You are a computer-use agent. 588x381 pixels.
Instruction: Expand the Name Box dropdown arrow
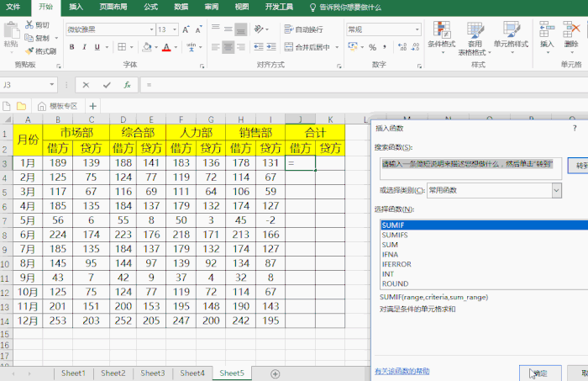(52, 84)
